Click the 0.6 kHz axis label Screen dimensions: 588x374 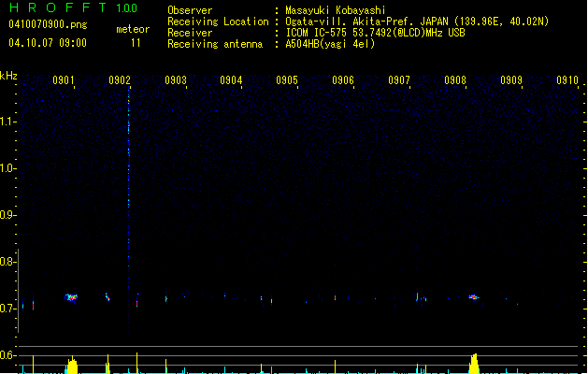(7, 355)
